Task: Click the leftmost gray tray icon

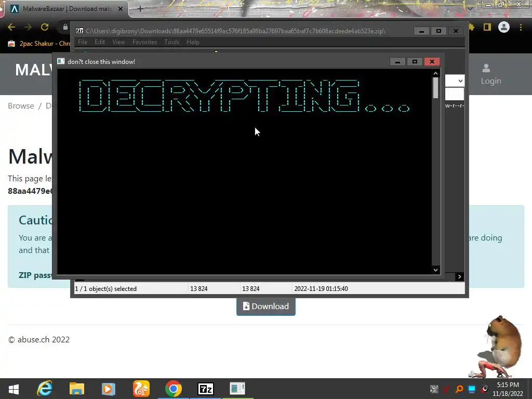Action: [434, 389]
